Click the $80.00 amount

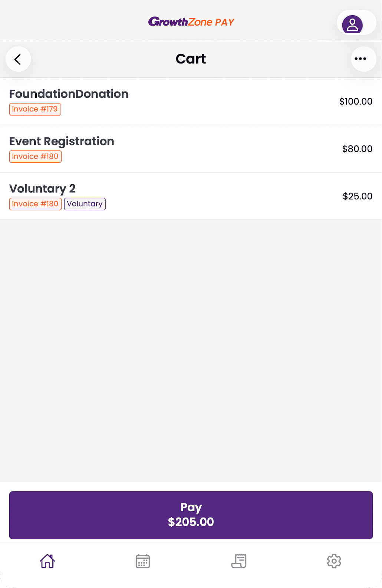tap(357, 149)
